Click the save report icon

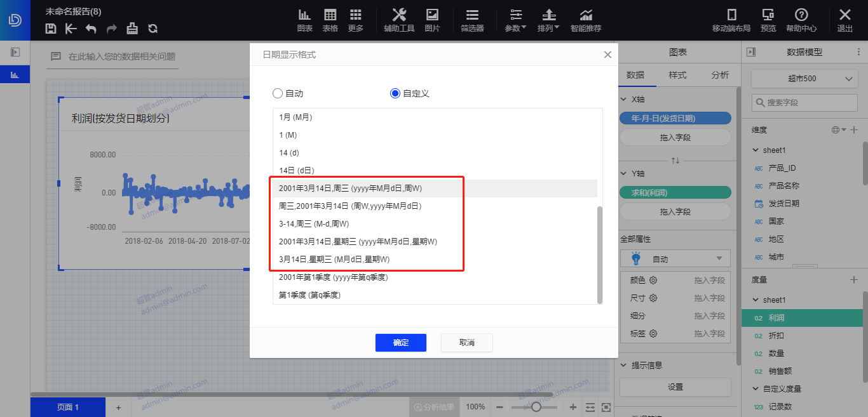pos(51,29)
